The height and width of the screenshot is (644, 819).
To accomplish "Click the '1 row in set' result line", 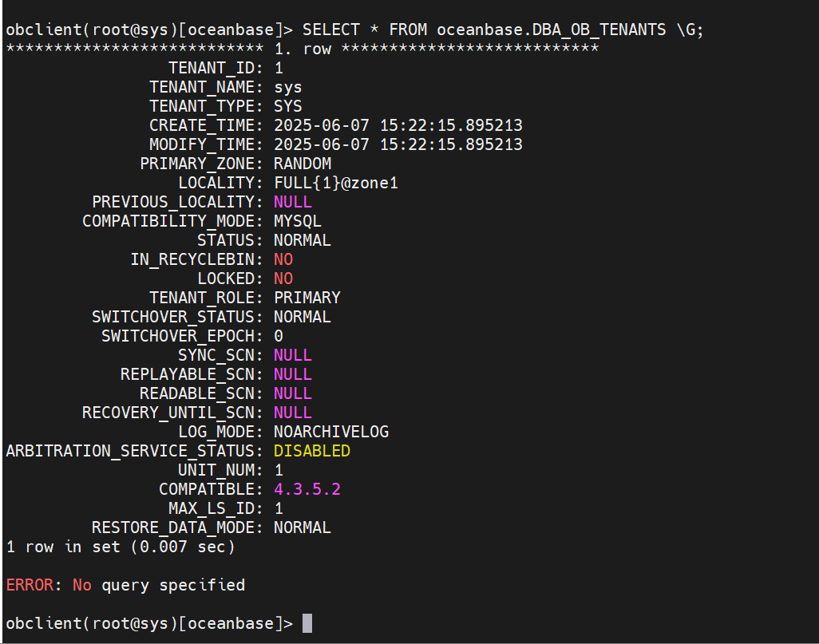I will 121,547.
